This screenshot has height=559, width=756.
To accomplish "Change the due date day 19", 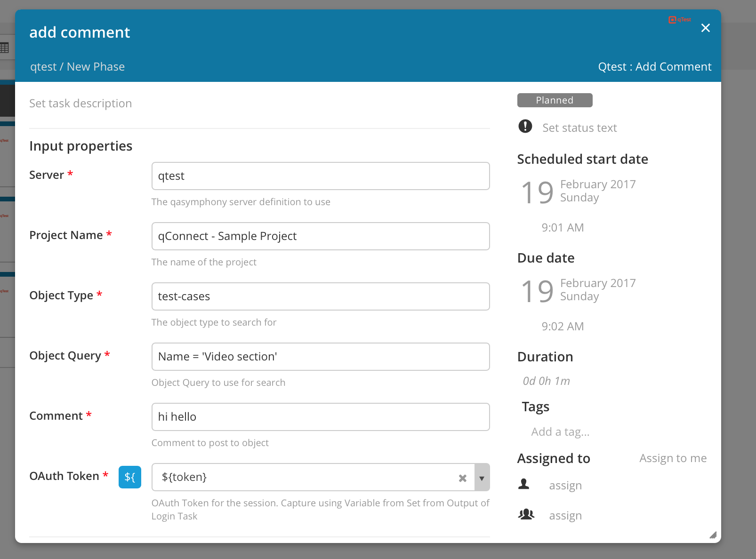I will 538,291.
